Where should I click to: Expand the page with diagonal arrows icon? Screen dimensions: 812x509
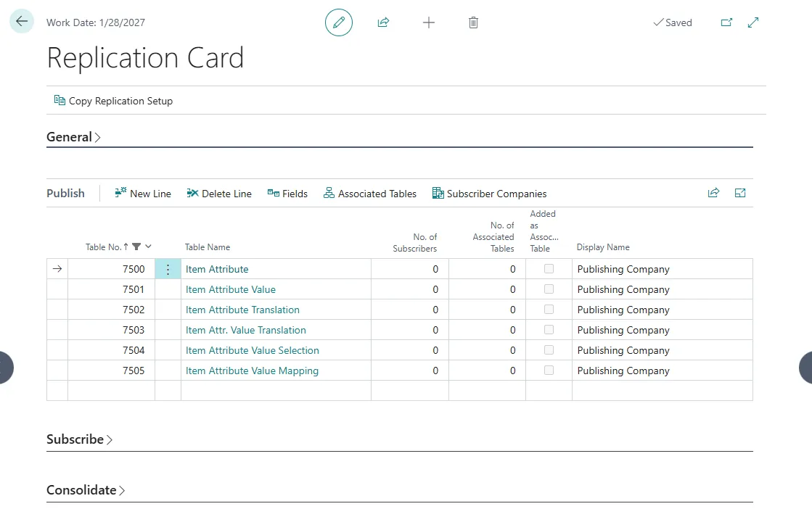[x=753, y=22]
